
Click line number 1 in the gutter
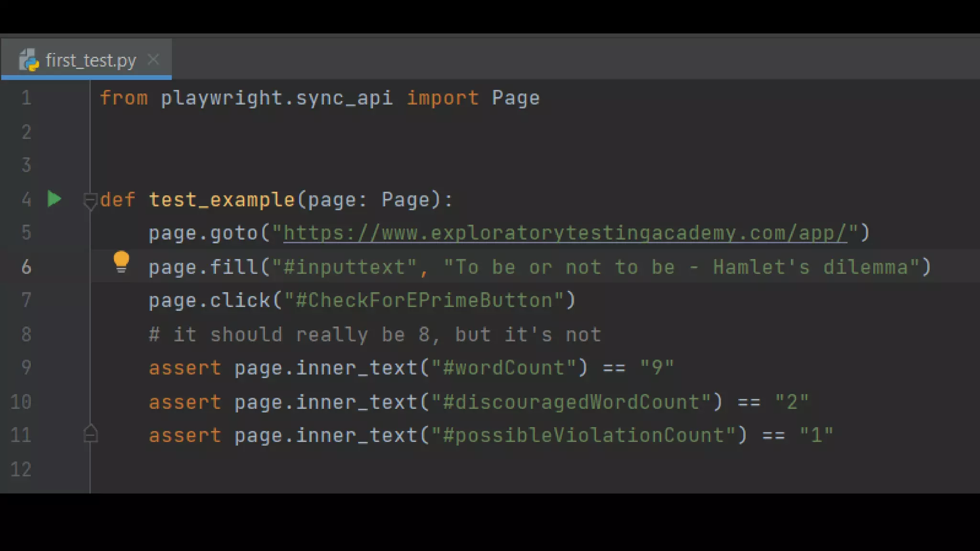tap(26, 98)
